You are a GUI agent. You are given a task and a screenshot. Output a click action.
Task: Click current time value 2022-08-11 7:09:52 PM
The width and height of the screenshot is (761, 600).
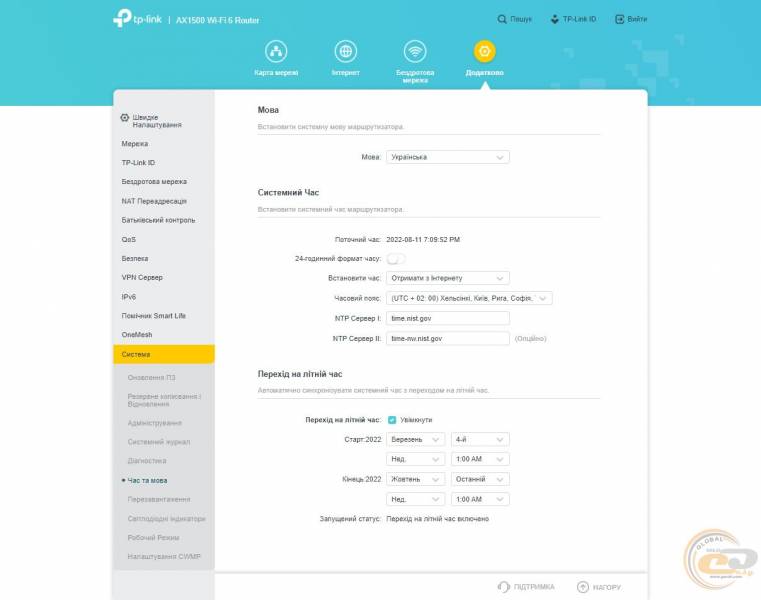click(x=423, y=239)
